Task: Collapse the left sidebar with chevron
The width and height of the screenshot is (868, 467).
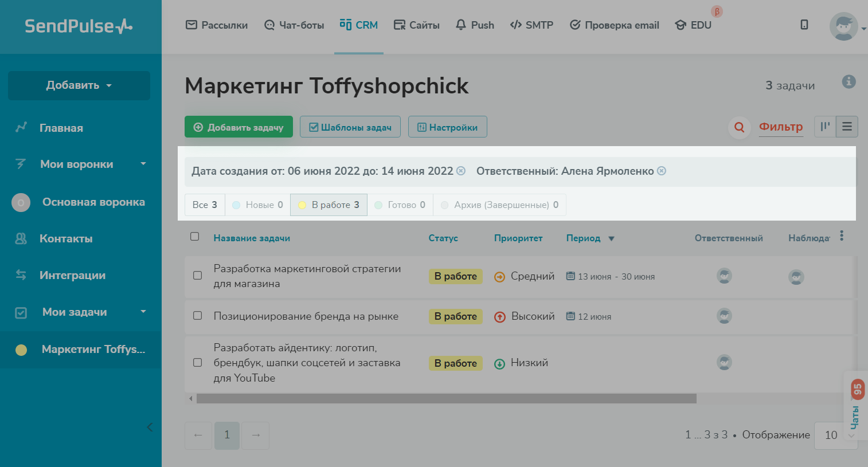Action: point(150,427)
